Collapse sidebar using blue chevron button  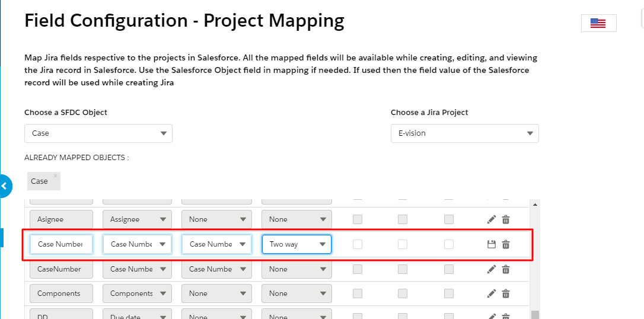[5, 186]
